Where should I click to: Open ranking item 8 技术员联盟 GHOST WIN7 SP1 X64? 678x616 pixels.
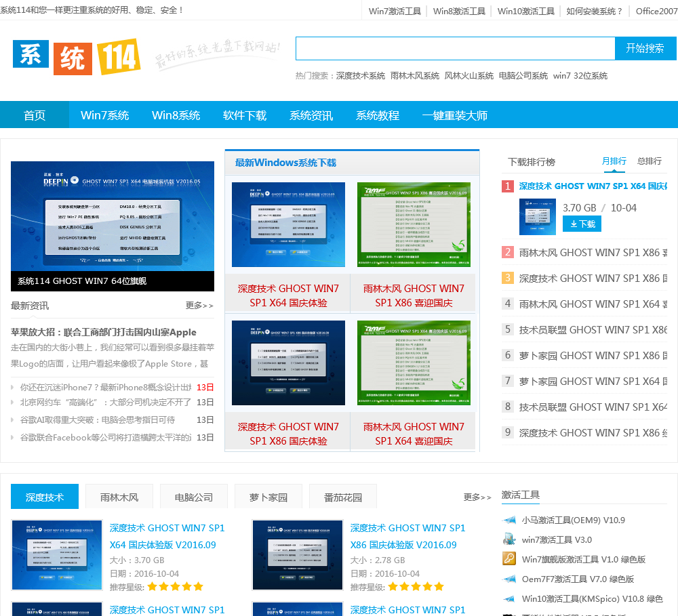tap(593, 407)
